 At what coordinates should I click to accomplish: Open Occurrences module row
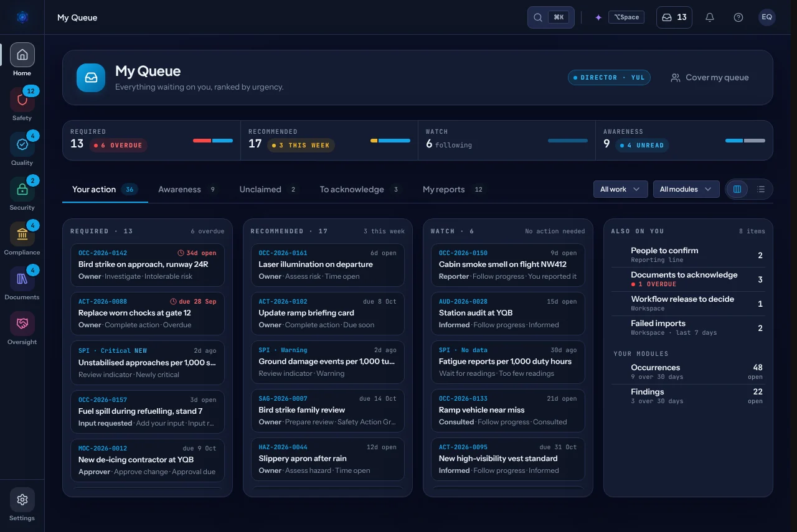tap(688, 372)
